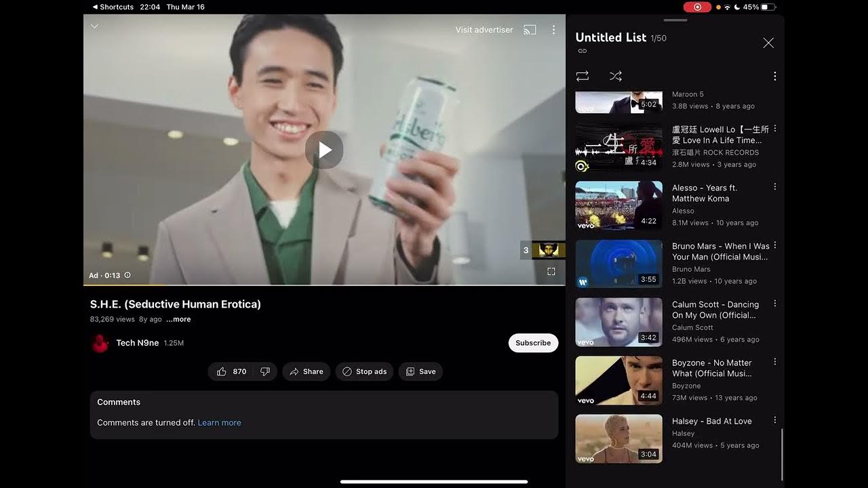
Task: Click the battery status icon
Action: (x=768, y=7)
